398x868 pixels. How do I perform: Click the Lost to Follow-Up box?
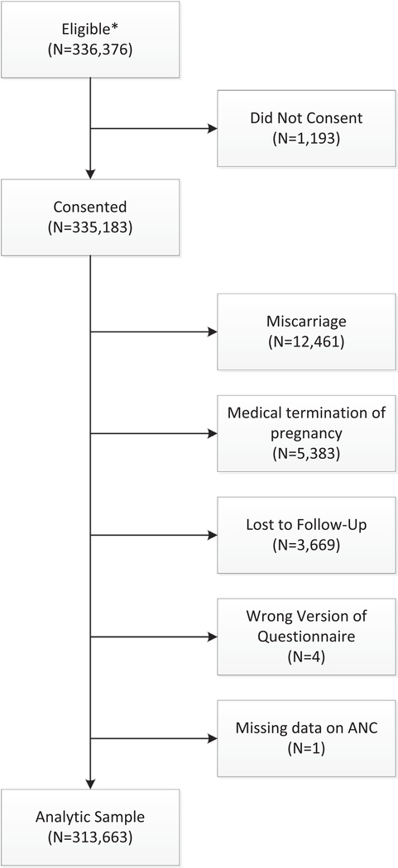[x=306, y=535]
